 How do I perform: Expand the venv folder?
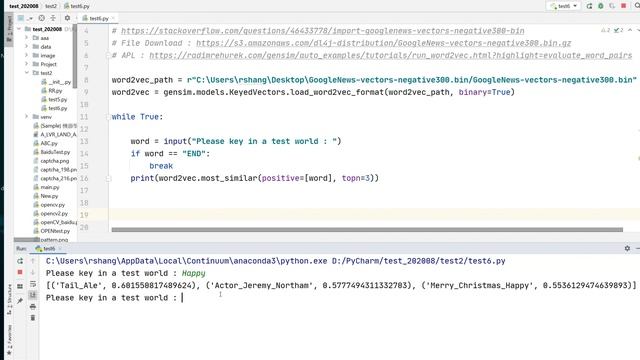pos(27,117)
